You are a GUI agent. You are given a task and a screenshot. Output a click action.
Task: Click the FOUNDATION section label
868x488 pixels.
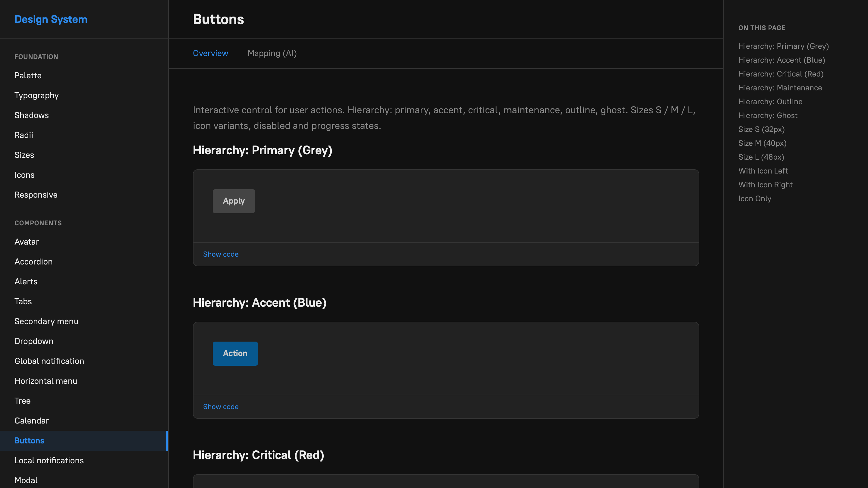click(36, 57)
